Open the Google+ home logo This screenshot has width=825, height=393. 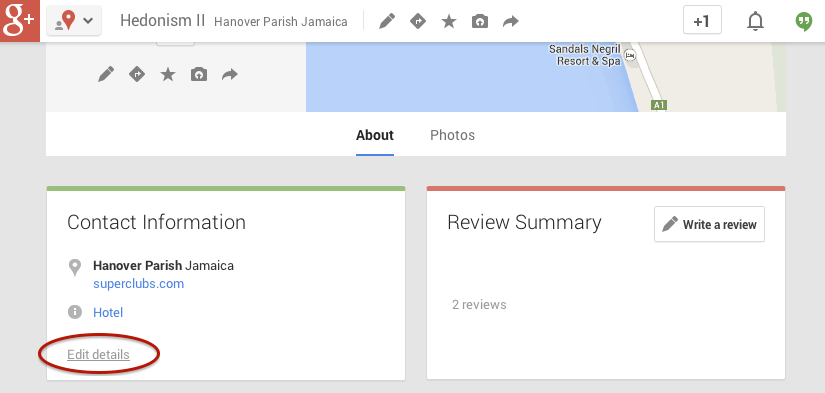20,21
